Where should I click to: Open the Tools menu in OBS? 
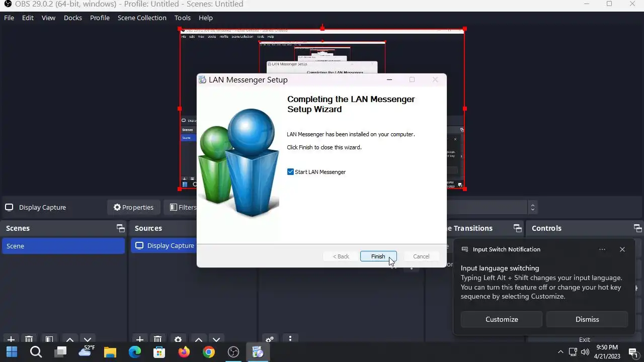tap(183, 18)
